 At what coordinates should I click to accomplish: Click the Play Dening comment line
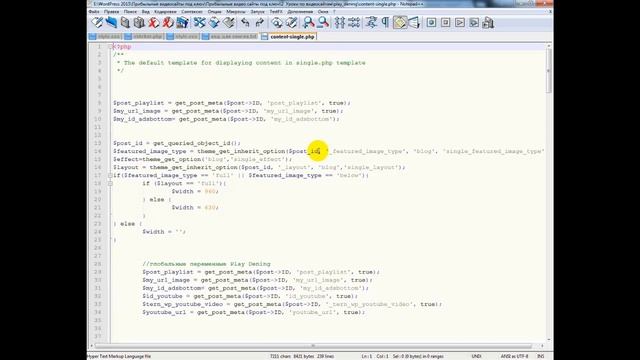click(206, 264)
